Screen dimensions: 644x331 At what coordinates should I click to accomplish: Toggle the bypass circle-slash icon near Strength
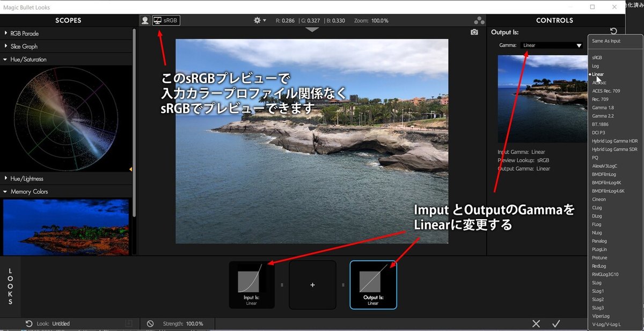[150, 323]
